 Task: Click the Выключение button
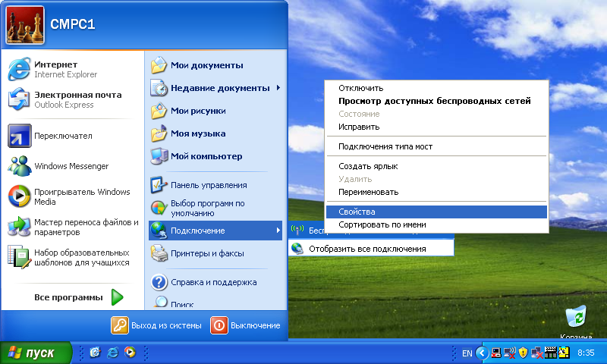pos(245,325)
